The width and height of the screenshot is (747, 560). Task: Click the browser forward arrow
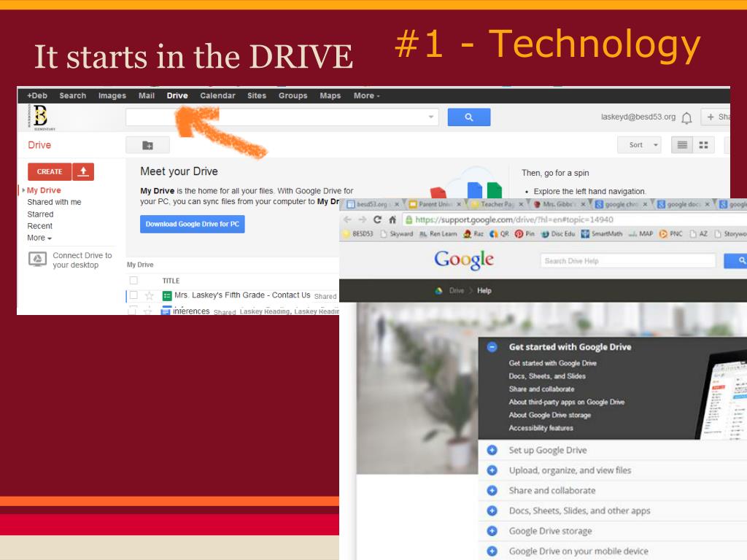point(363,219)
